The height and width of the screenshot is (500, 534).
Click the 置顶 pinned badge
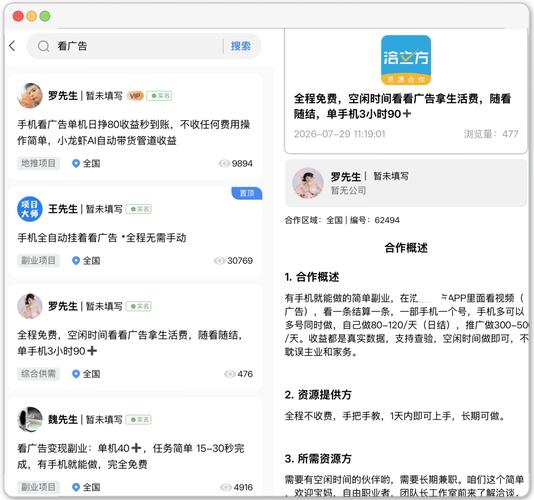(x=247, y=193)
